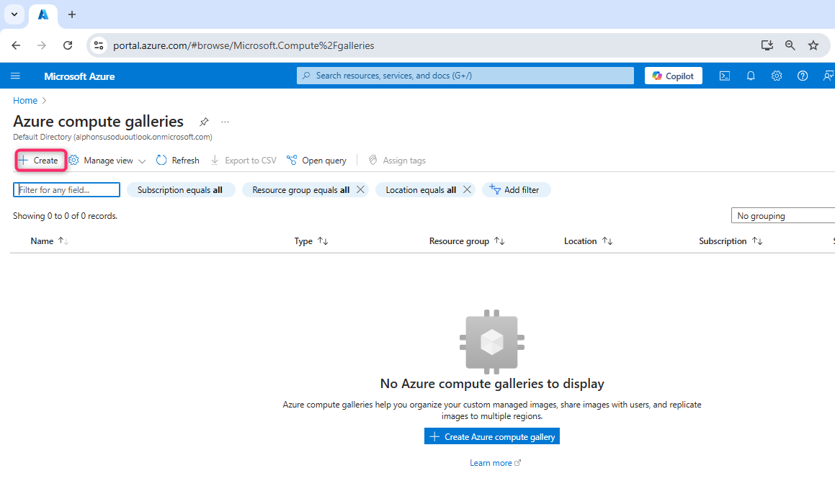This screenshot has height=504, width=835.
Task: Reload the page with browser refresh
Action: [x=68, y=46]
